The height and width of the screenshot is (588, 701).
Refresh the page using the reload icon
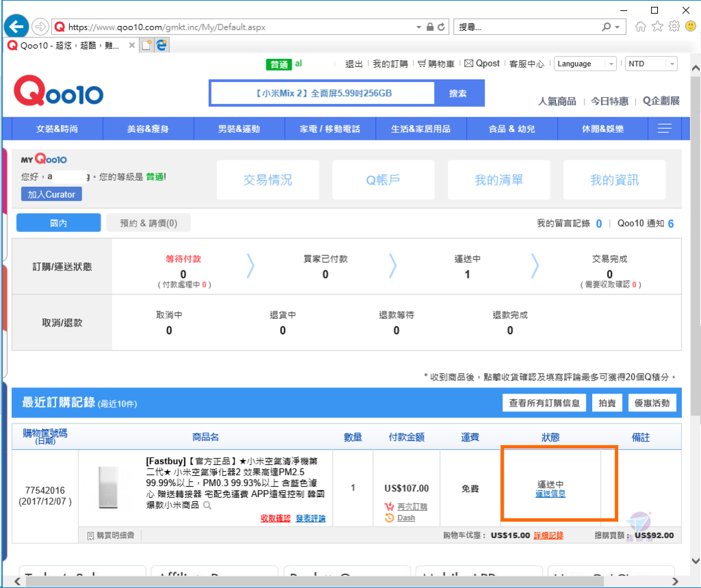[442, 27]
